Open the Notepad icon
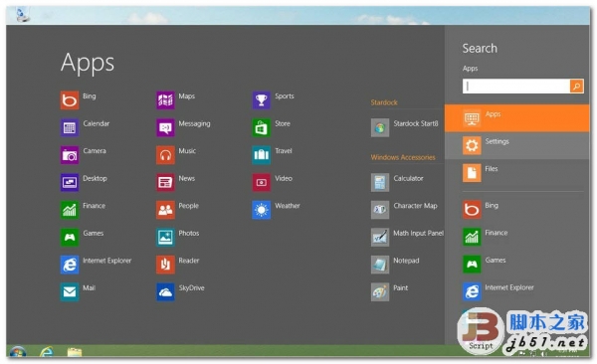This screenshot has height=364, width=597. 380,265
